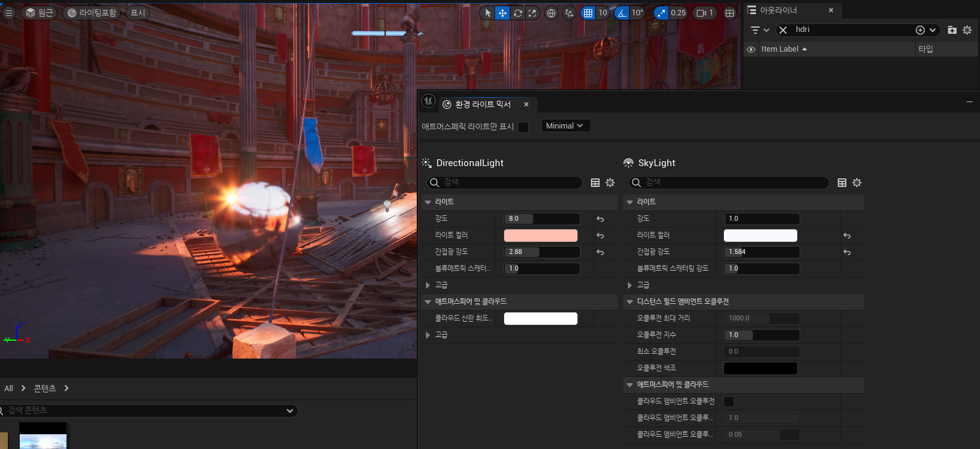Clear the hdri search in Outliner
Viewport: 980px width, 449px height.
(783, 30)
